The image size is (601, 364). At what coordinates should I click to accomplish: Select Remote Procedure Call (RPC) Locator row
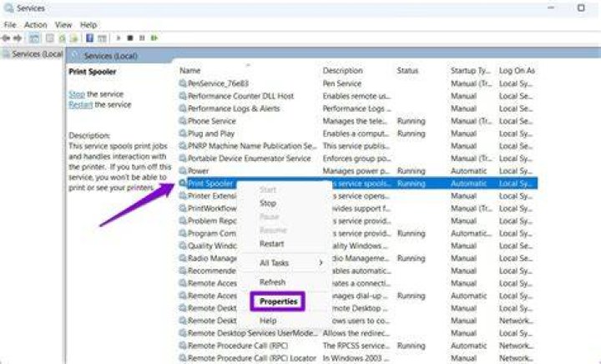point(358,358)
